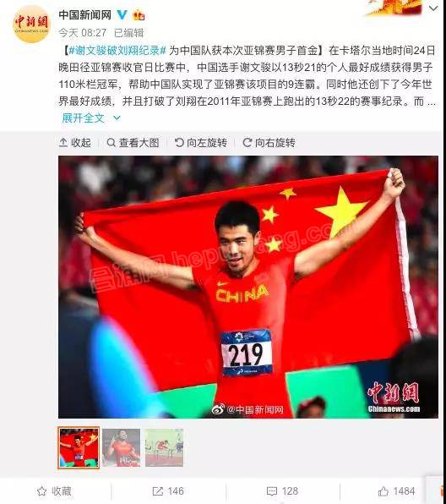Click chevron arrow beside 展开全文

click(x=117, y=118)
